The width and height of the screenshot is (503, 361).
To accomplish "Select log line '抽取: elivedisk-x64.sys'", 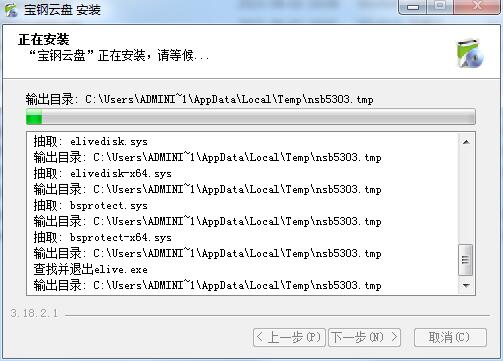I will point(103,174).
